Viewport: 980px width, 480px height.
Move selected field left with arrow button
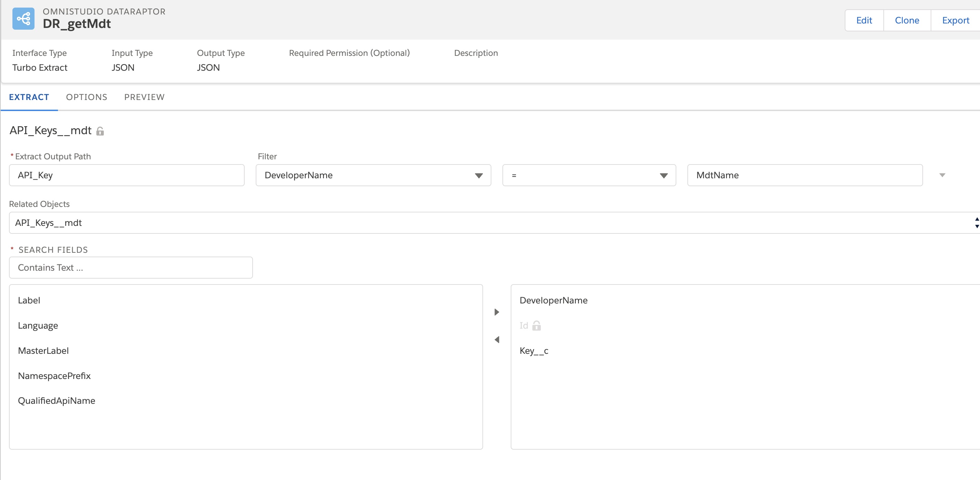click(x=497, y=340)
